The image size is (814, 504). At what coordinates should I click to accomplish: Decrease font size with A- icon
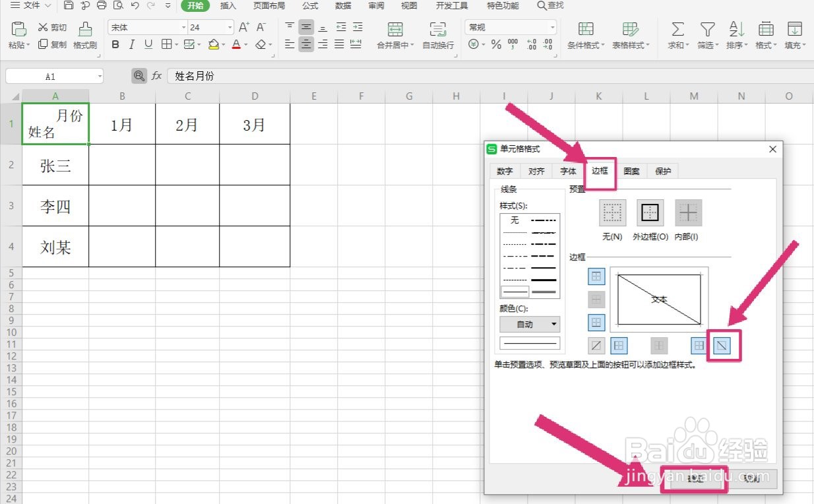(x=261, y=27)
